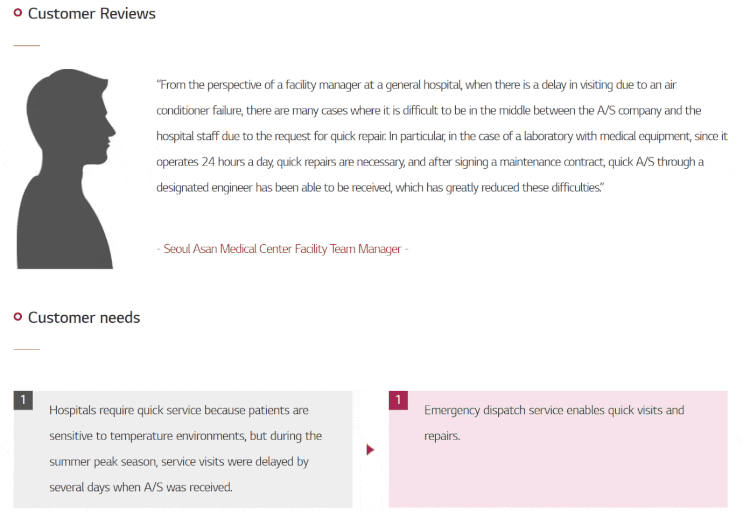The height and width of the screenshot is (511, 743).
Task: Select the gray hospitals quick service box
Action: 183,449
